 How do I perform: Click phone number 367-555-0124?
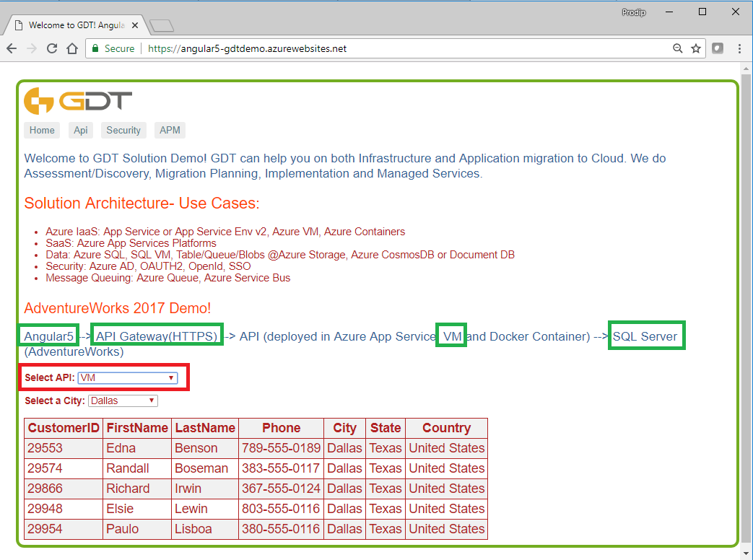tap(282, 489)
